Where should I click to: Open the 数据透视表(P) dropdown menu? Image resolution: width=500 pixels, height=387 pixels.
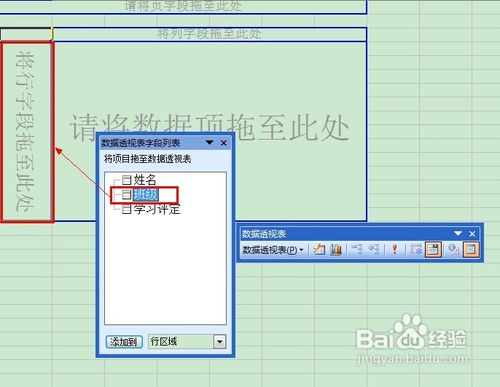[273, 250]
